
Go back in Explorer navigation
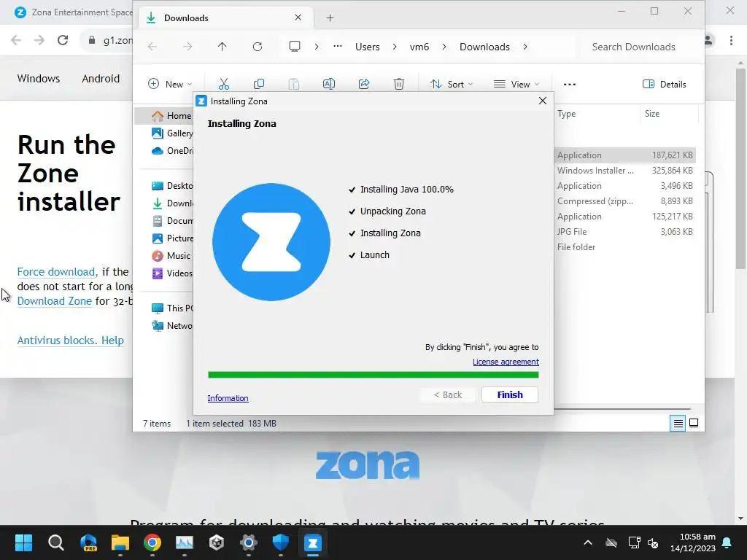point(152,47)
